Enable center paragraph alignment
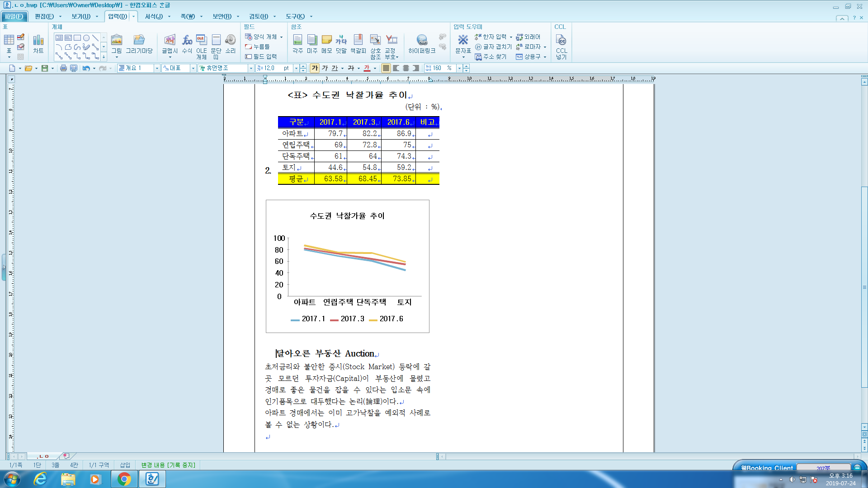Viewport: 868px width, 488px height. tap(406, 68)
